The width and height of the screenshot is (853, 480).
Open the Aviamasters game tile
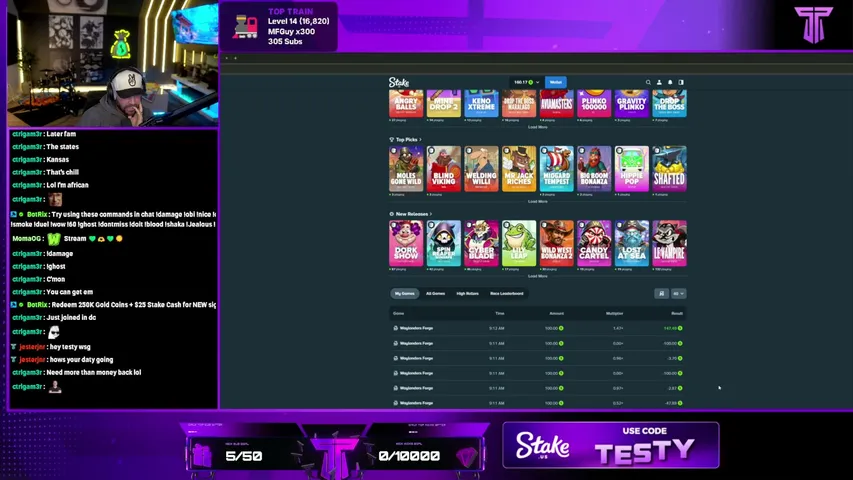[x=557, y=103]
